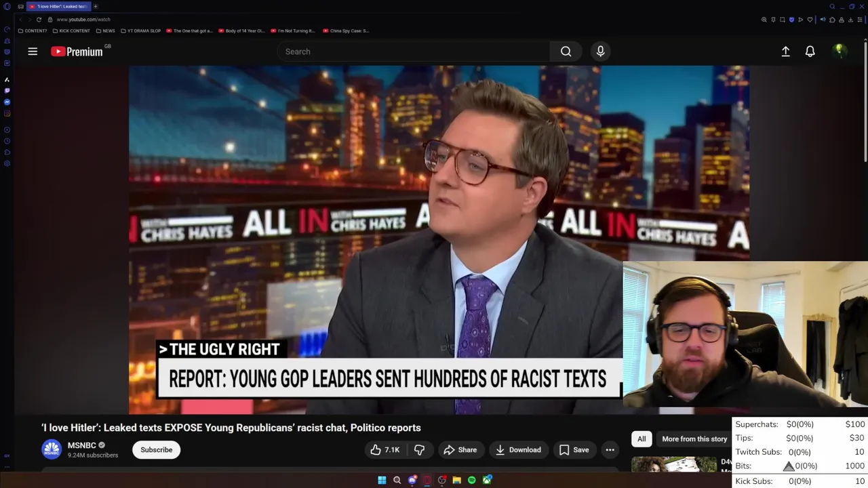Open the YouTube notifications bell
Image resolution: width=868 pixels, height=488 pixels.
[810, 52]
